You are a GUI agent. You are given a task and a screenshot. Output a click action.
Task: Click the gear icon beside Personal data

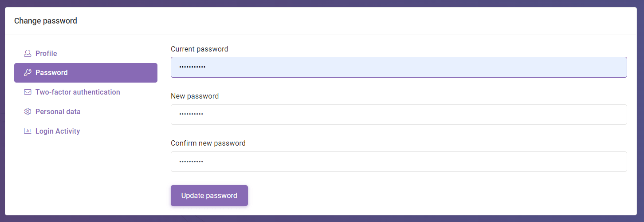27,112
